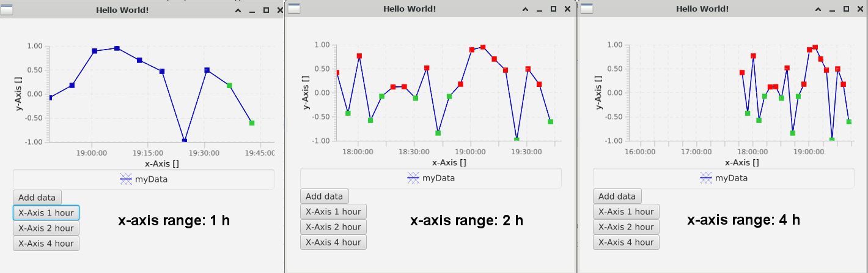
Task: Click the lowest data point at -1.00 in left chart
Action: tap(185, 141)
